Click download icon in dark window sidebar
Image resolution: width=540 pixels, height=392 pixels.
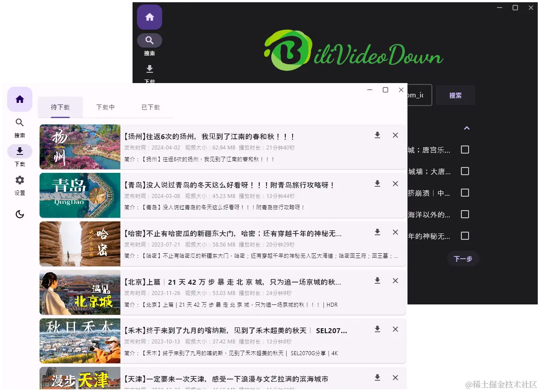pyautogui.click(x=150, y=69)
